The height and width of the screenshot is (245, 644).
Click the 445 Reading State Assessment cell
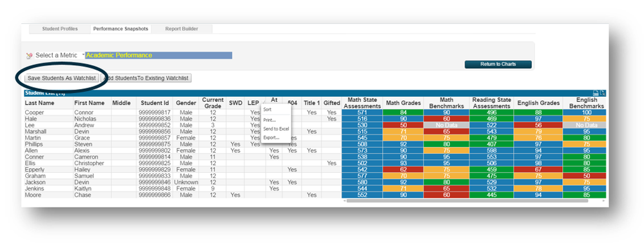[x=491, y=195]
